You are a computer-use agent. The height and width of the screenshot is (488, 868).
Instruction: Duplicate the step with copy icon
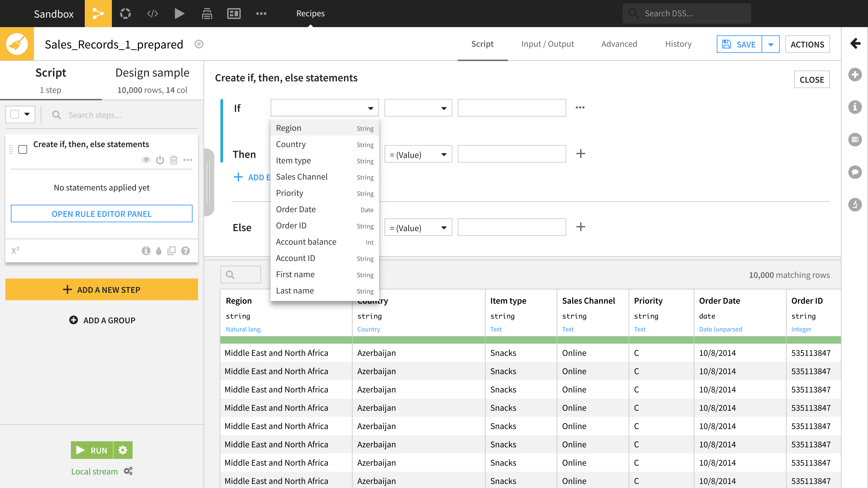(x=172, y=251)
